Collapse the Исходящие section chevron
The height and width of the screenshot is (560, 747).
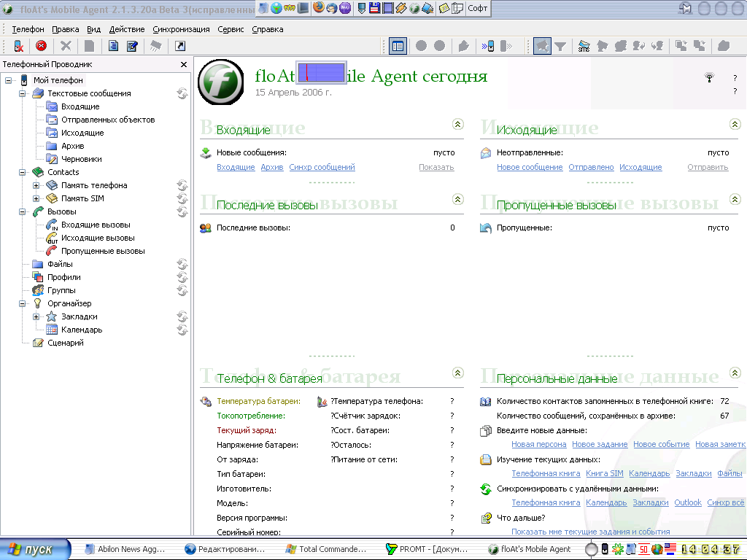click(735, 124)
